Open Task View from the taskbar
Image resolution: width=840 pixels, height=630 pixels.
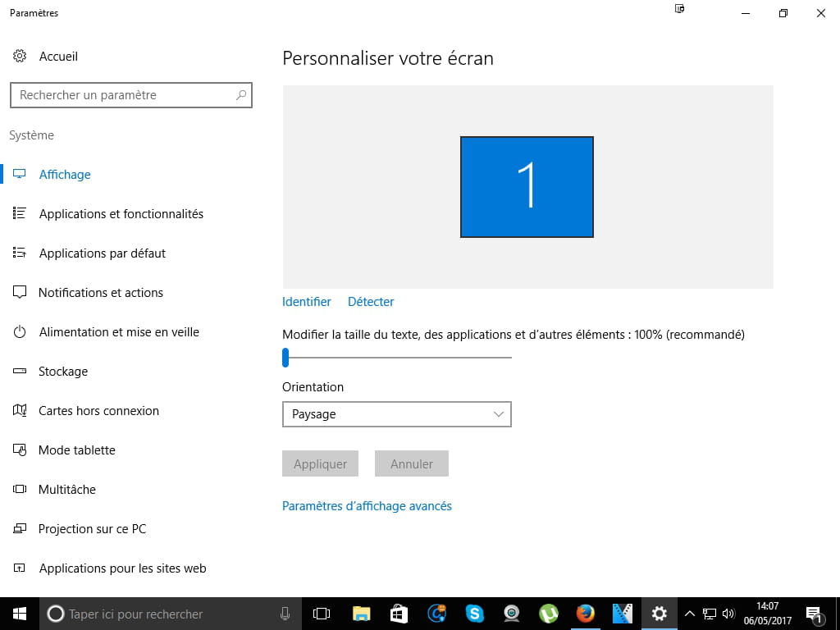[322, 614]
